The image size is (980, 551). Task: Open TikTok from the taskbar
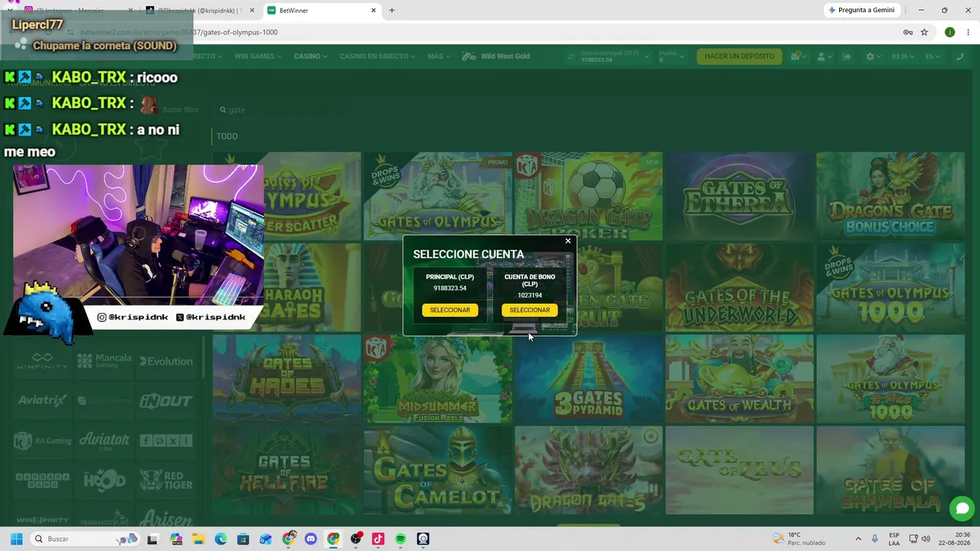[377, 539]
